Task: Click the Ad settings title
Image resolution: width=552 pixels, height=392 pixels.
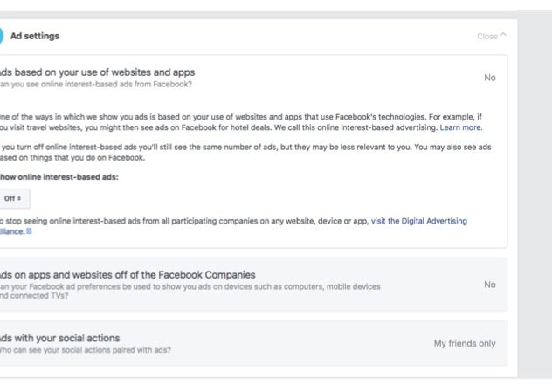Action: [x=35, y=36]
